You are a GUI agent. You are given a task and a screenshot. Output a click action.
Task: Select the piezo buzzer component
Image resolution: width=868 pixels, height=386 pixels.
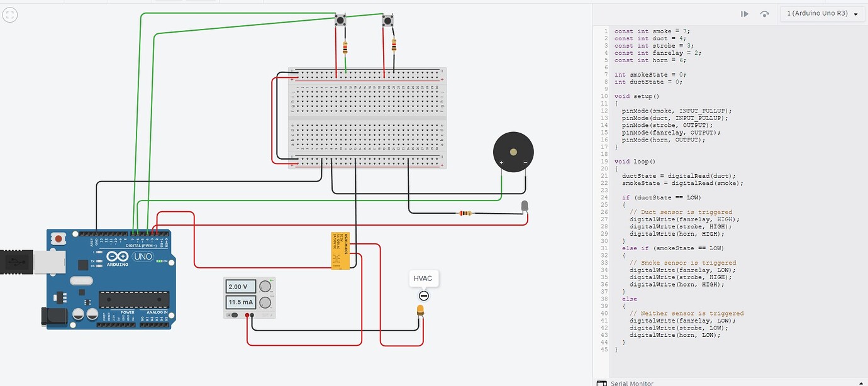[x=513, y=151]
